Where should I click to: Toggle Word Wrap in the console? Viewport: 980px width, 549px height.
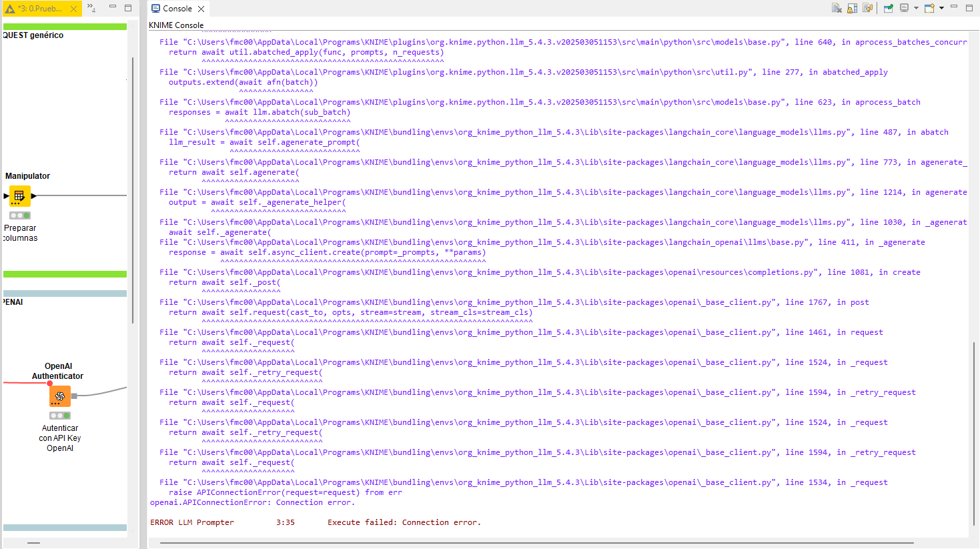pos(867,8)
